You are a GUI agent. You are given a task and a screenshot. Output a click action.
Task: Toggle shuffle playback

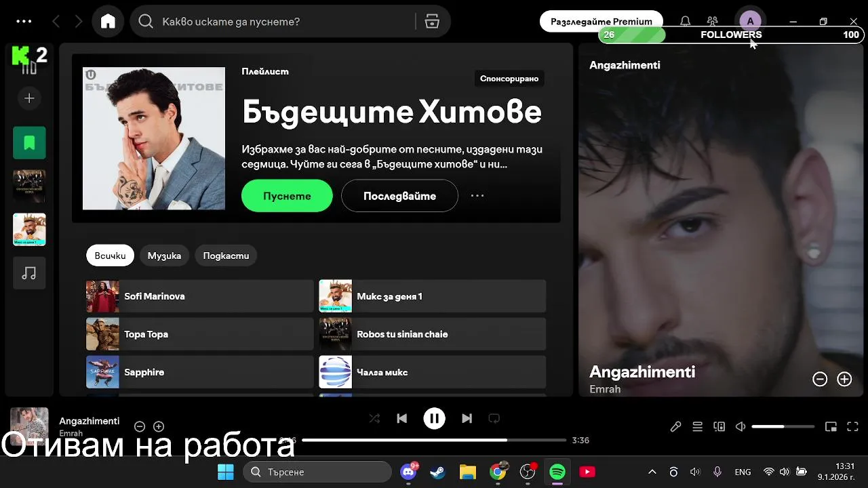374,419
